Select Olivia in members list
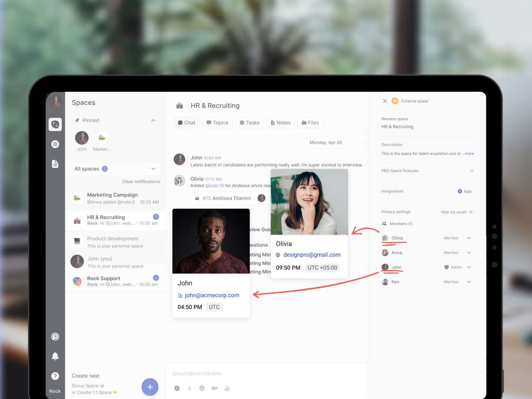 coord(392,238)
